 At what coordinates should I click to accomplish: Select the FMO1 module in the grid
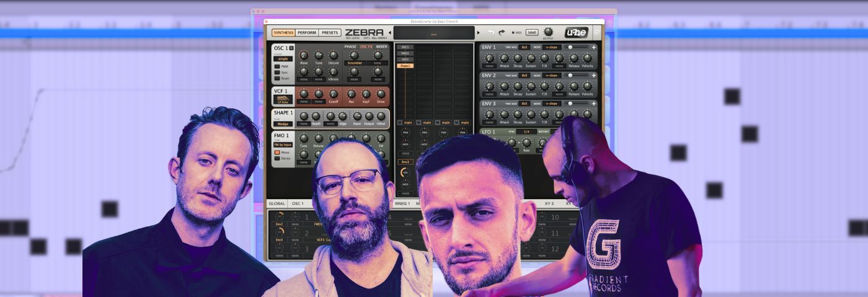(x=405, y=53)
